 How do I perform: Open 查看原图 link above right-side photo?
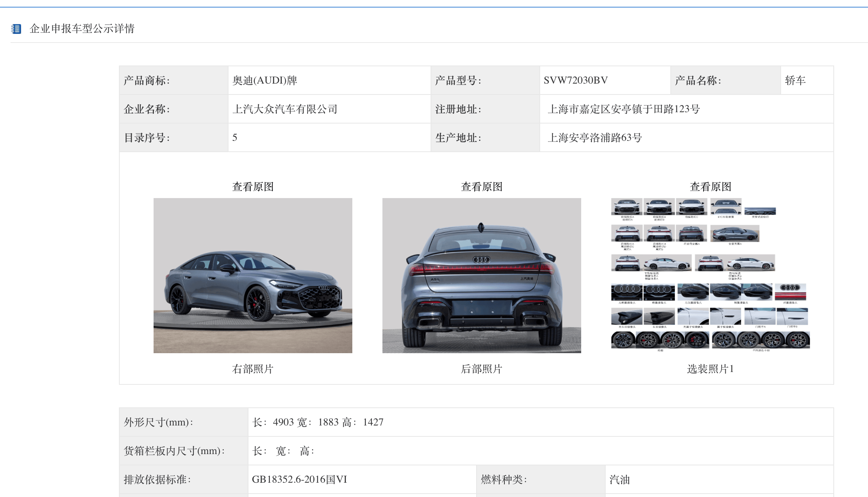pos(253,186)
